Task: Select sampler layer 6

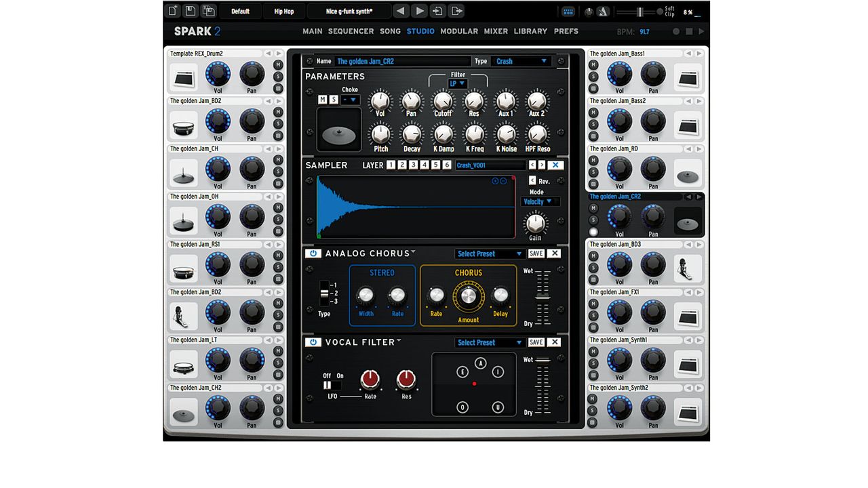Action: coord(447,165)
